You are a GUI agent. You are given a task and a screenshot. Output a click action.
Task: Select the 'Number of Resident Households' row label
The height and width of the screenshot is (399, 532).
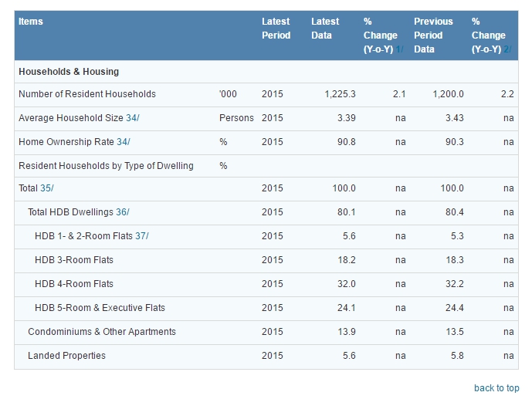(x=87, y=94)
